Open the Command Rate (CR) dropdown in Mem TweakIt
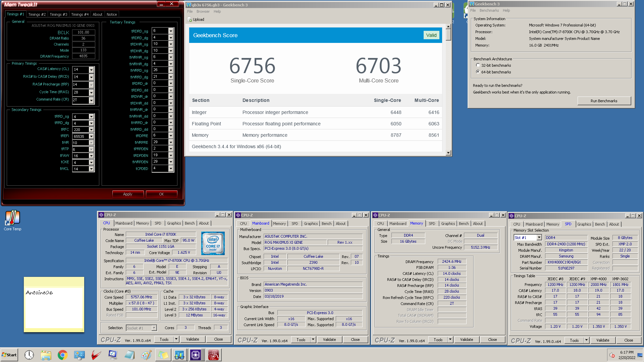The height and width of the screenshot is (362, 644). click(91, 100)
